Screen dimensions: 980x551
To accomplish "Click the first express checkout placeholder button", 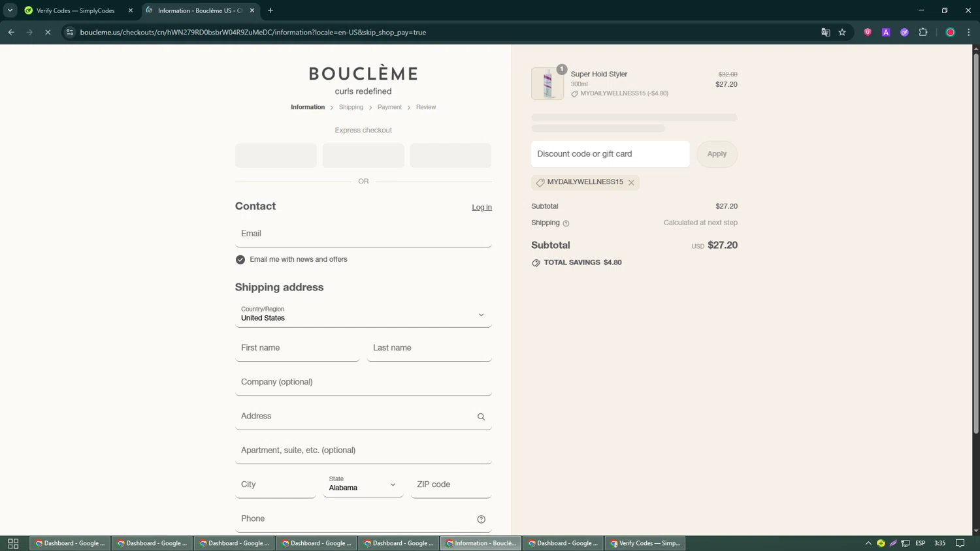I will coord(276,155).
